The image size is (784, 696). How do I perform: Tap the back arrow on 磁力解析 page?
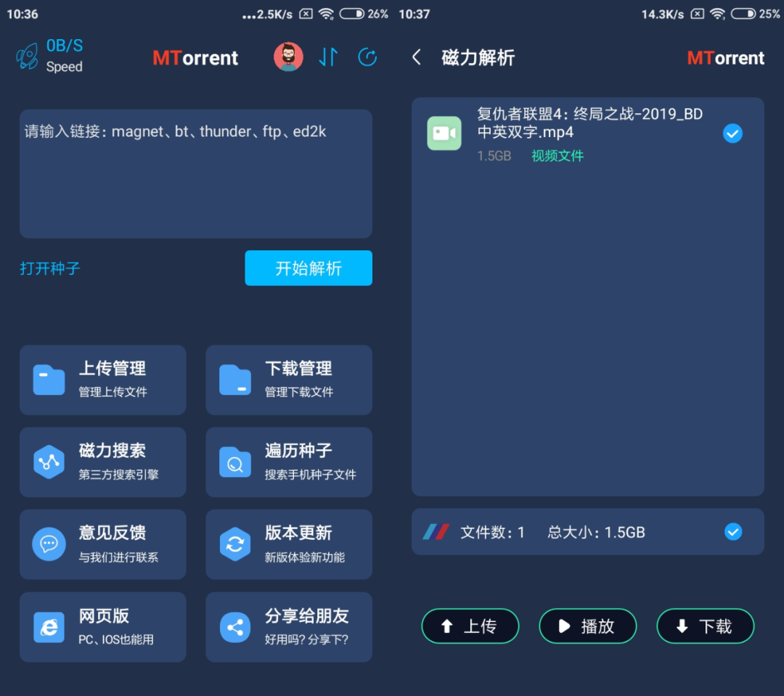pos(416,57)
